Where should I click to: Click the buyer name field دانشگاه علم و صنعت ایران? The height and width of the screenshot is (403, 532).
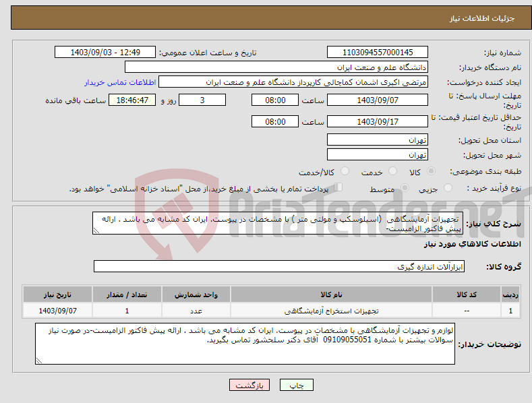click(x=276, y=67)
